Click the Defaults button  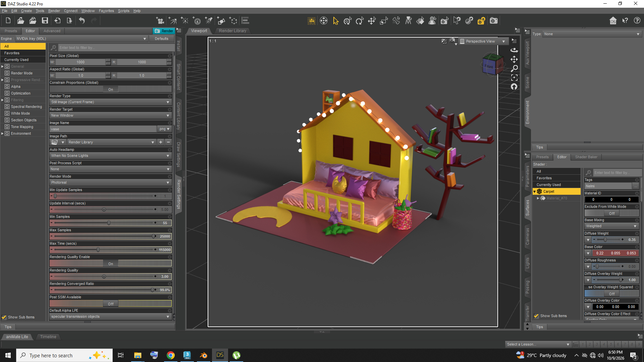(x=161, y=39)
